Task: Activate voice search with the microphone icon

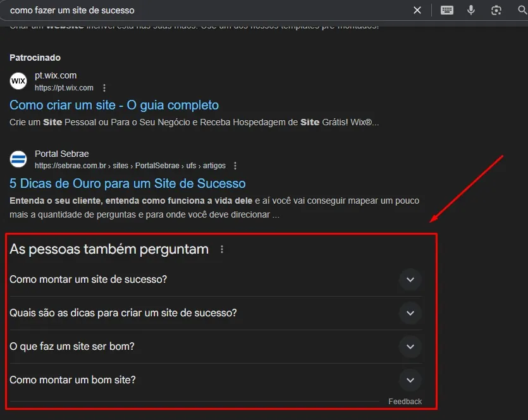Action: (x=471, y=10)
